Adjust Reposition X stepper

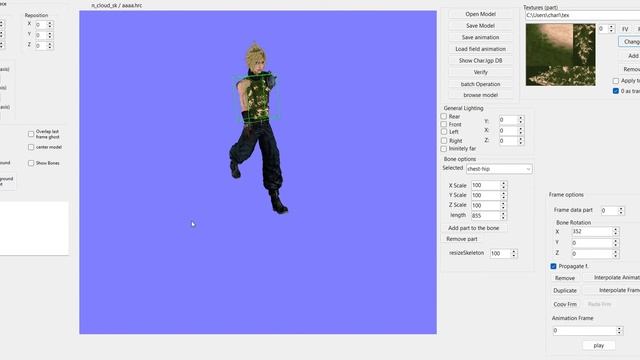pyautogui.click(x=50, y=25)
